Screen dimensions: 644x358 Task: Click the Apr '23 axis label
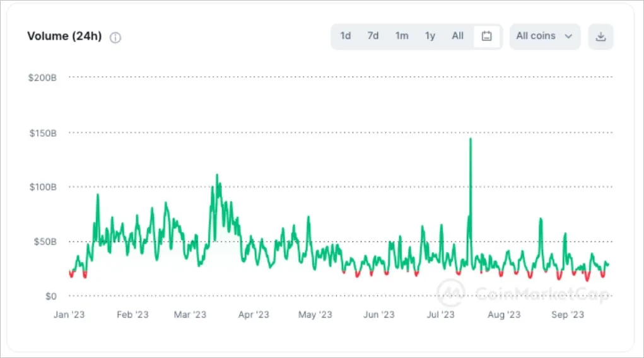(x=254, y=315)
